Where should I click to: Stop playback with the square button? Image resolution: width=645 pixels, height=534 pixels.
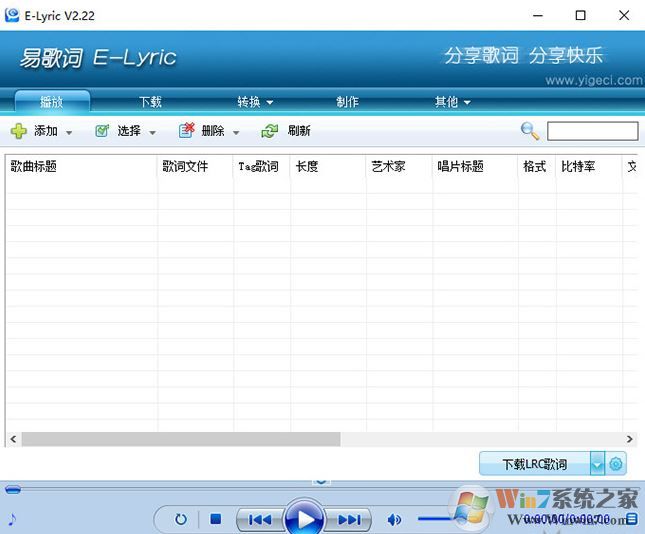coord(215,519)
